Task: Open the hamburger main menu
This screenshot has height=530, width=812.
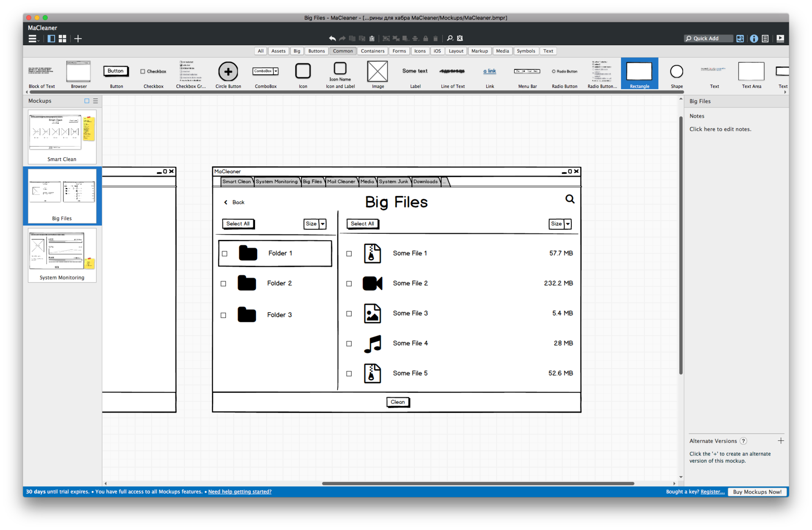Action: [x=33, y=38]
